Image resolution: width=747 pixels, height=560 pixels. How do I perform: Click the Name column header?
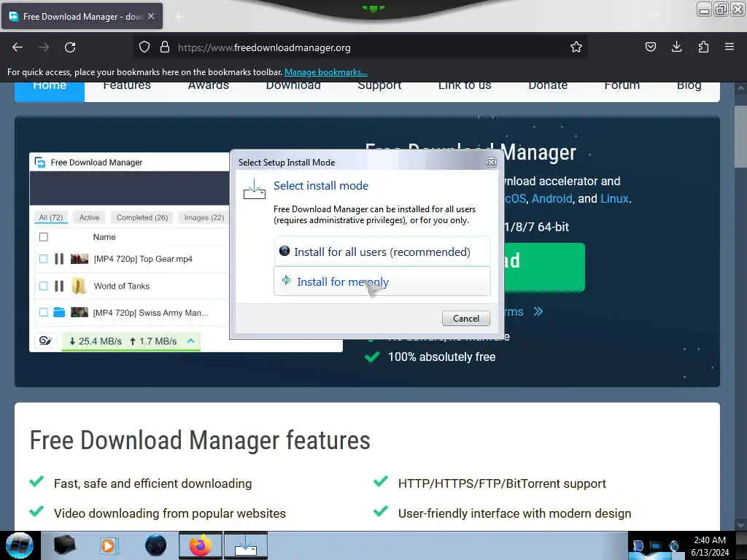pyautogui.click(x=104, y=237)
